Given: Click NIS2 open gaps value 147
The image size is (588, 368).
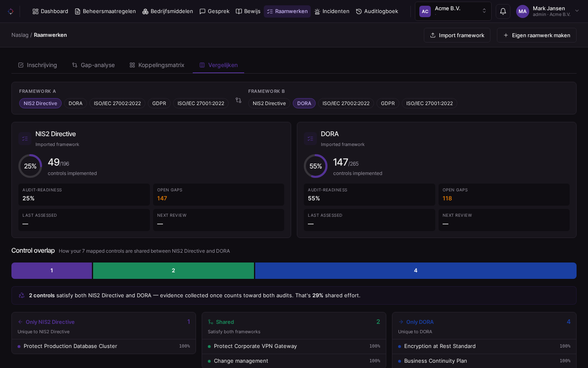Looking at the screenshot, I should pos(162,198).
